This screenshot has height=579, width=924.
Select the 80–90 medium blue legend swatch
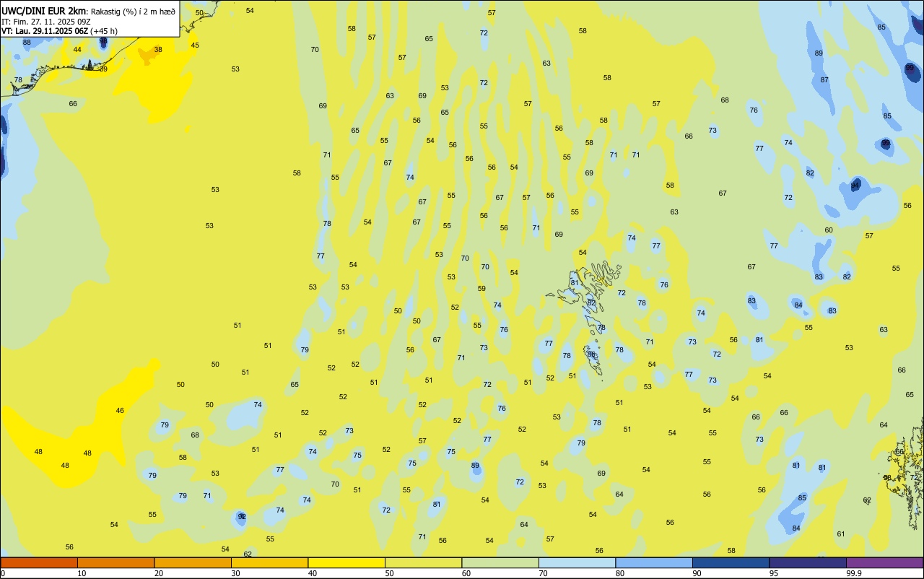(x=654, y=562)
